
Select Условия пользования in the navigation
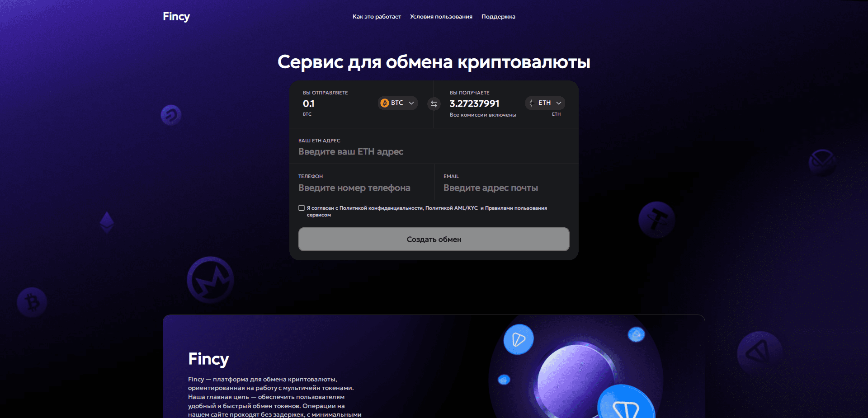click(x=441, y=16)
